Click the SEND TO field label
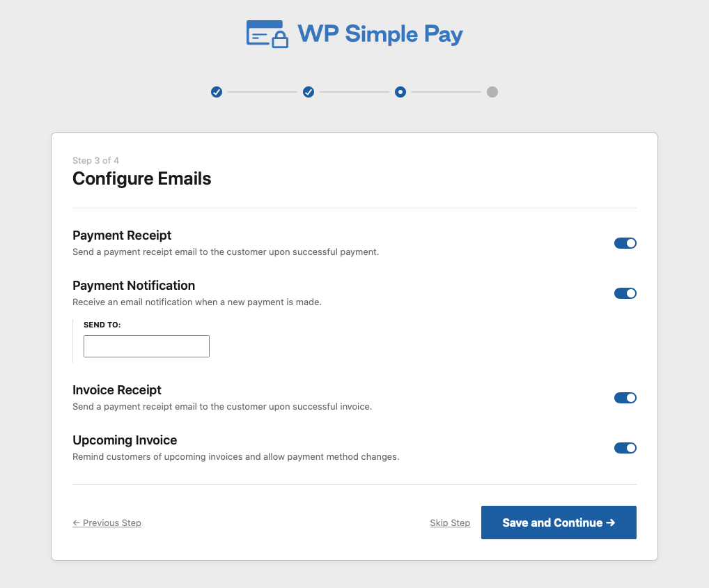Image resolution: width=709 pixels, height=588 pixels. pos(102,325)
